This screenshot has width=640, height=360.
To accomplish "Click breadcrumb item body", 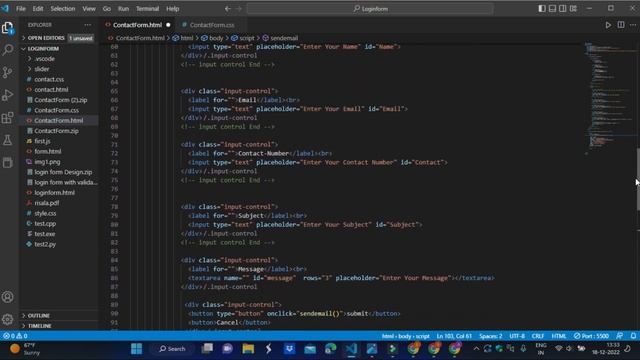I will click(x=212, y=38).
